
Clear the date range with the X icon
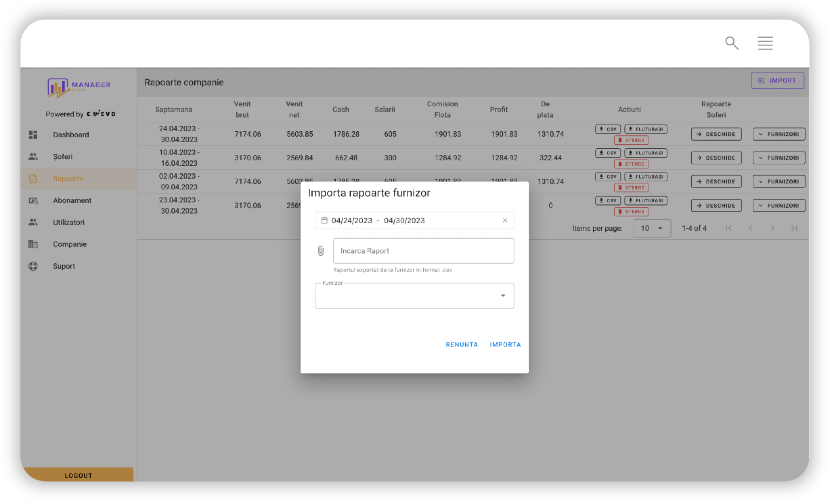tap(505, 220)
